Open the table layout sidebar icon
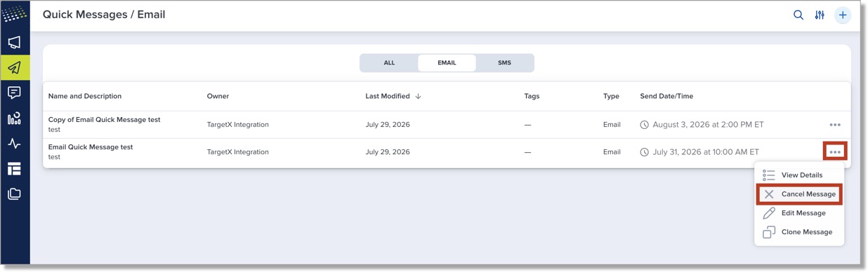868x272 pixels. [15, 169]
